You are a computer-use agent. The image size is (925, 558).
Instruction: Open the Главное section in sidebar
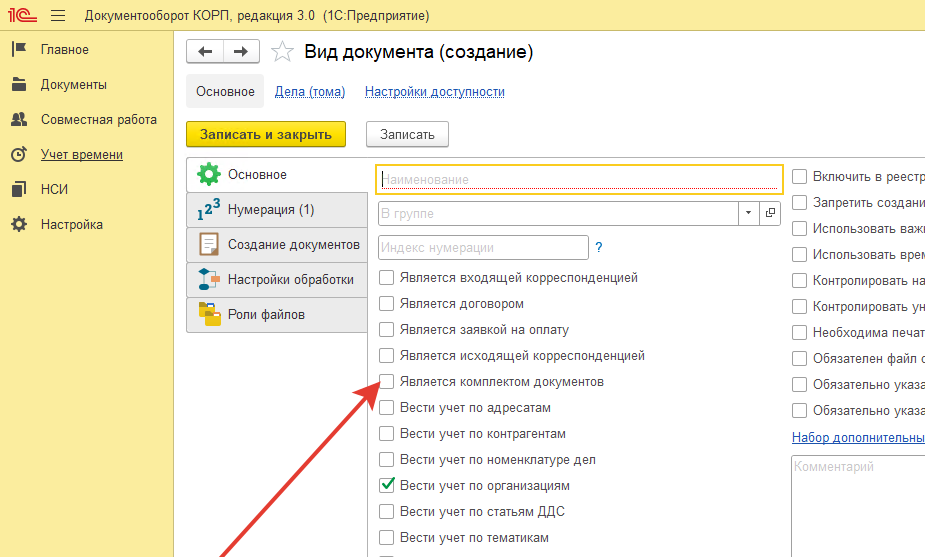(64, 50)
